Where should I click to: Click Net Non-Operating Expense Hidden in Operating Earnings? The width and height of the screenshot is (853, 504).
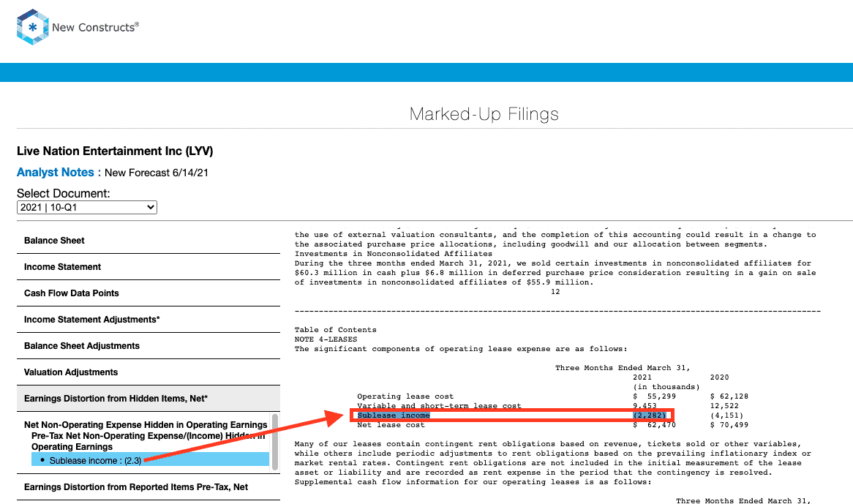click(x=146, y=424)
